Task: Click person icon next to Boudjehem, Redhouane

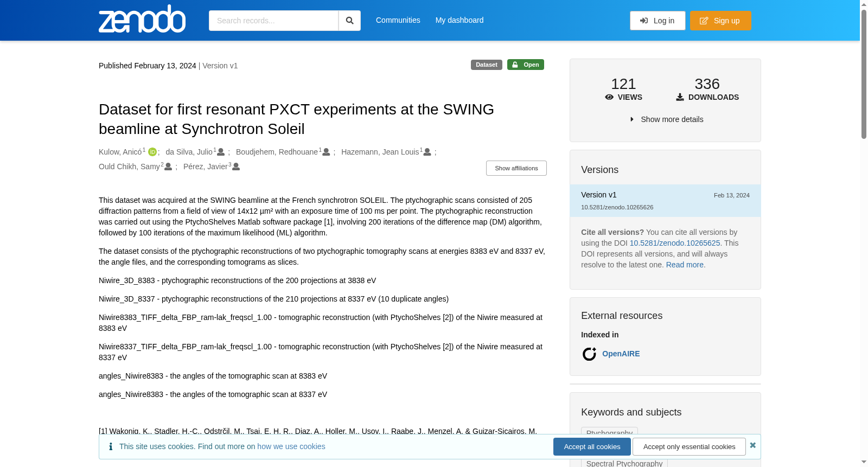Action: coord(326,152)
